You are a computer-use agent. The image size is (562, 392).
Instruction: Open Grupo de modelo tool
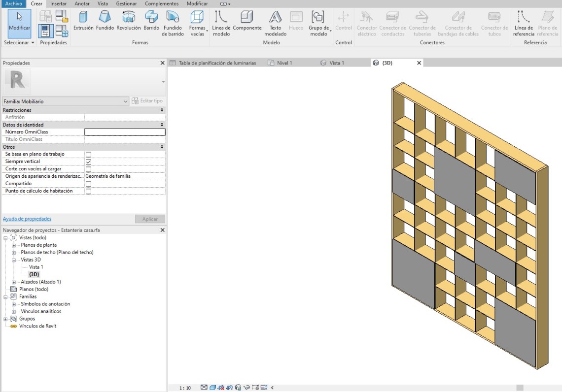coord(318,24)
